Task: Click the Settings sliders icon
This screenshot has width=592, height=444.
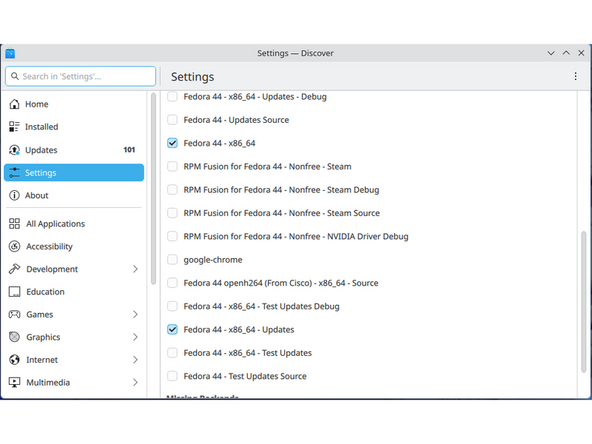Action: 14,173
